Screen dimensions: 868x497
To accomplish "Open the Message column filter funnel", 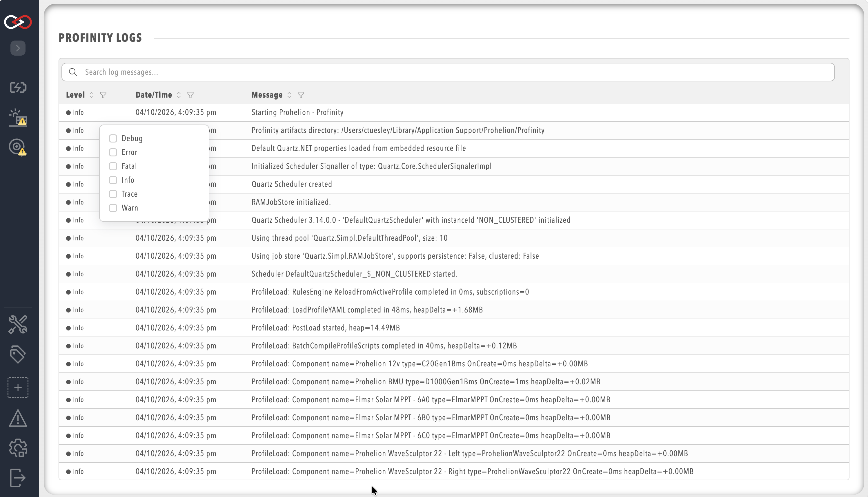I will (x=301, y=95).
